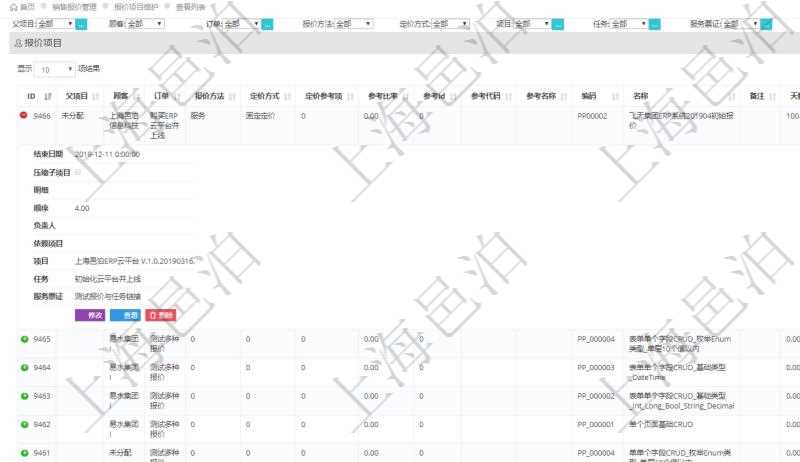Open the 顾客 filter dropdown

click(x=145, y=23)
